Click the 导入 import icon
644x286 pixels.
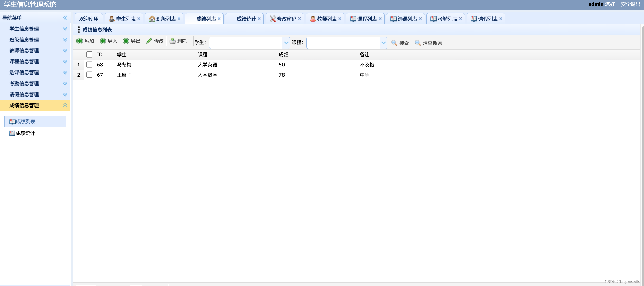point(102,41)
